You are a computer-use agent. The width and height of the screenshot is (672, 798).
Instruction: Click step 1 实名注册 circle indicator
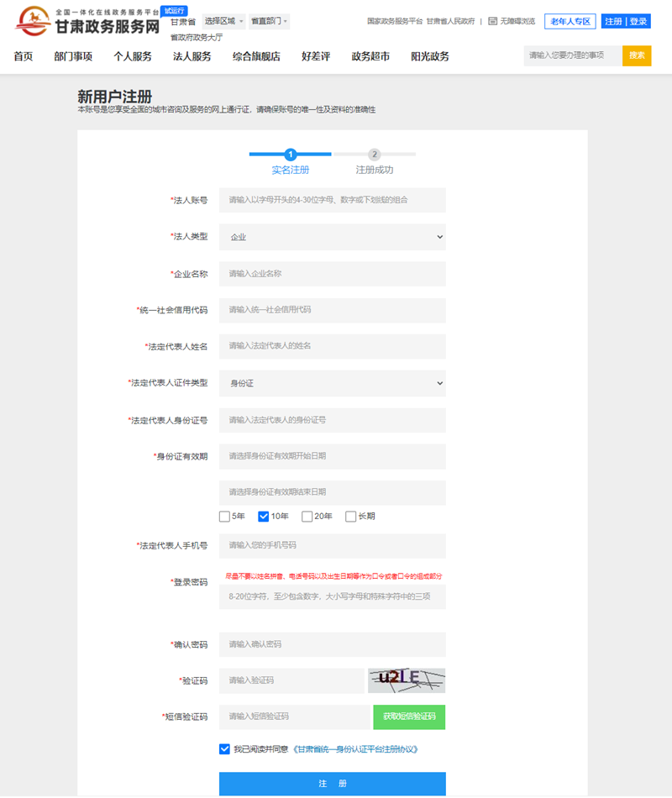[x=290, y=155]
